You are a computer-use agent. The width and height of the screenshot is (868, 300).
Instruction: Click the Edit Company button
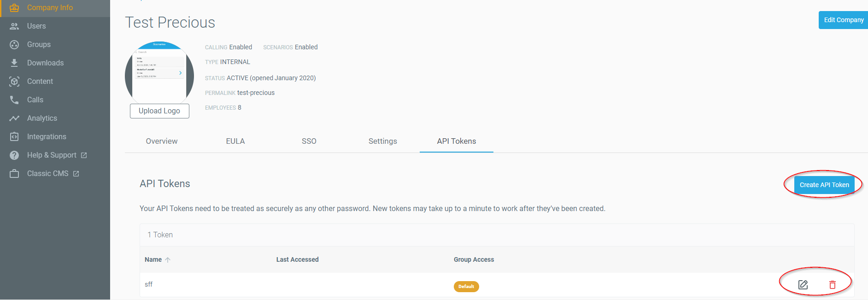(x=844, y=20)
